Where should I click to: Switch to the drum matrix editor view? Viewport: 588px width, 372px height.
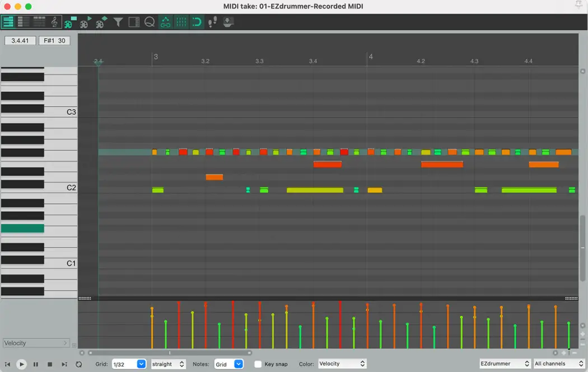(39, 22)
